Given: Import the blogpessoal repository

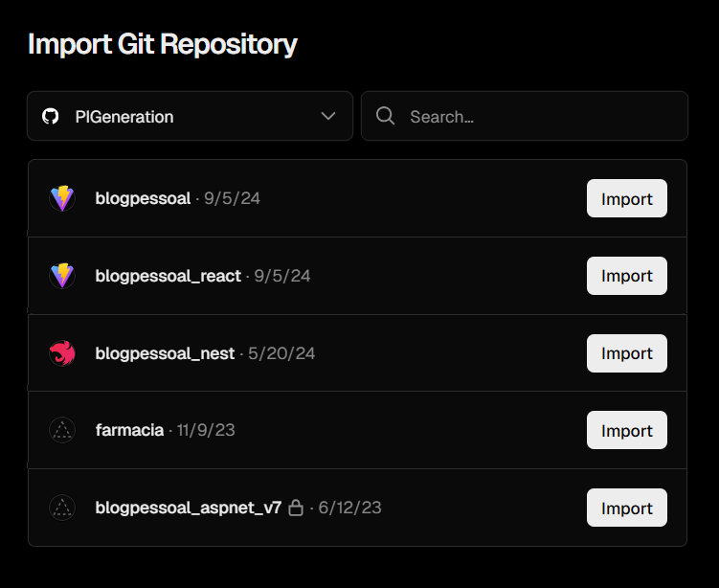Looking at the screenshot, I should (626, 199).
